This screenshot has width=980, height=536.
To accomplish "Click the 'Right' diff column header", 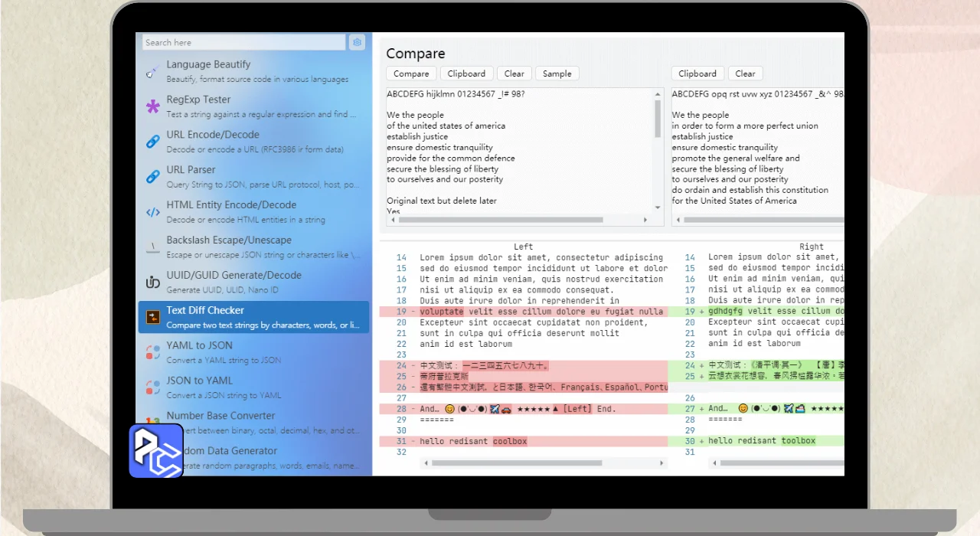I will pyautogui.click(x=812, y=247).
